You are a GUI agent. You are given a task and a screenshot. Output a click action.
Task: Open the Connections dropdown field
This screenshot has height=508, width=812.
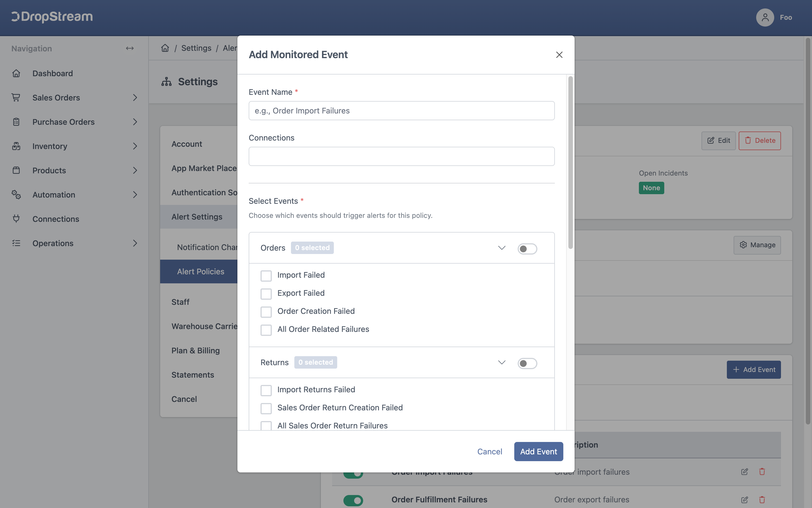401,156
